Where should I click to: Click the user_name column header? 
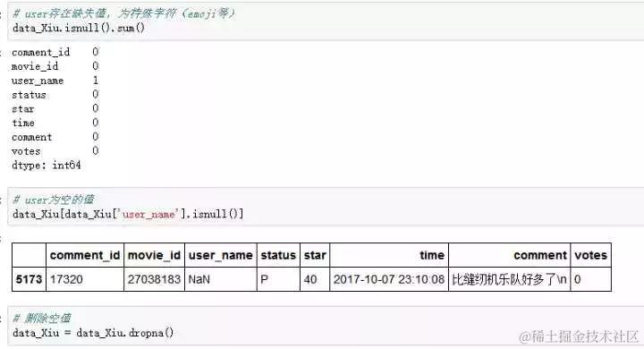tap(221, 255)
